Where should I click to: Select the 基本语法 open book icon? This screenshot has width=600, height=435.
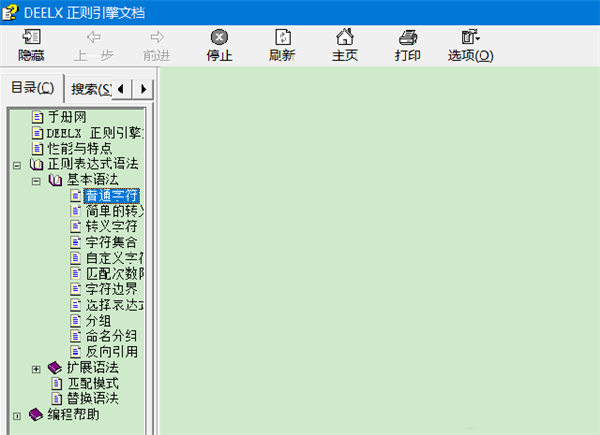pos(55,180)
